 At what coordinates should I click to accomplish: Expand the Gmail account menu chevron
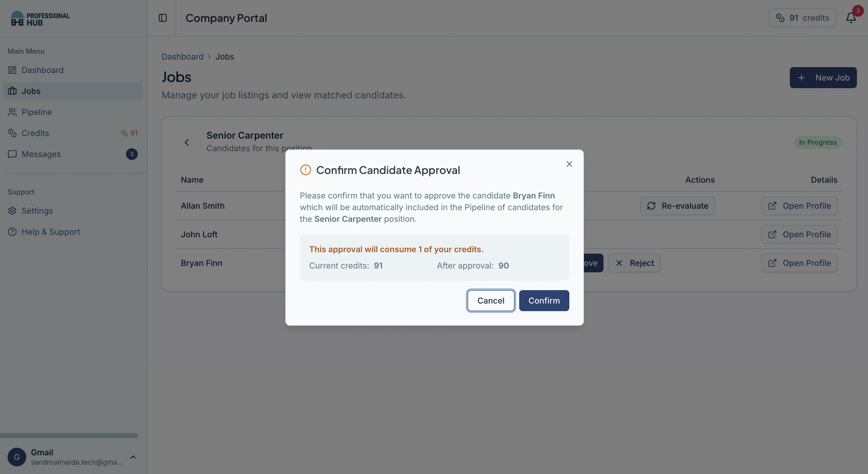click(133, 457)
